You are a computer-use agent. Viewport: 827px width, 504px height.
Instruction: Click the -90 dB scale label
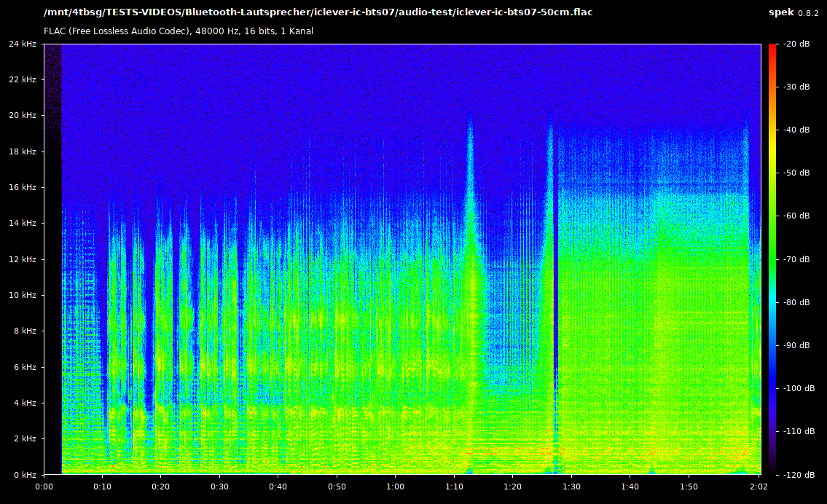(797, 345)
